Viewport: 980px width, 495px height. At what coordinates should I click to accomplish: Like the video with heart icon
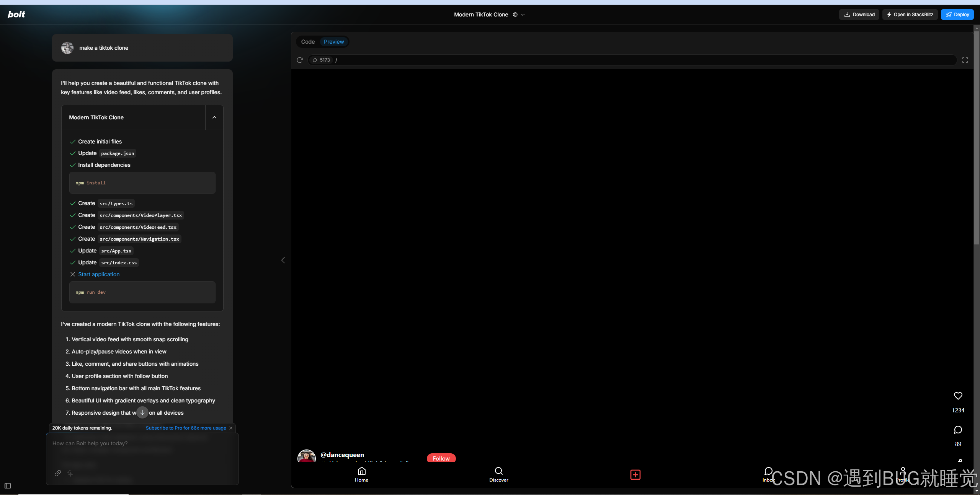(x=958, y=396)
